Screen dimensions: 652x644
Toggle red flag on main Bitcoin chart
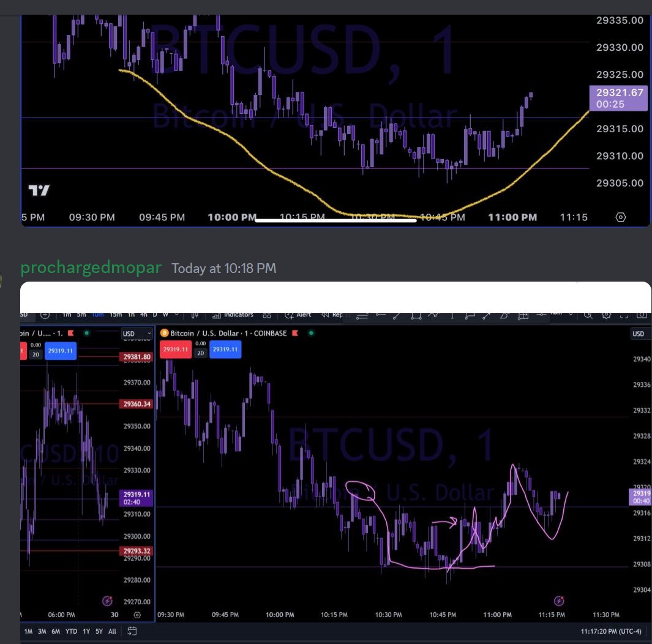[295, 333]
